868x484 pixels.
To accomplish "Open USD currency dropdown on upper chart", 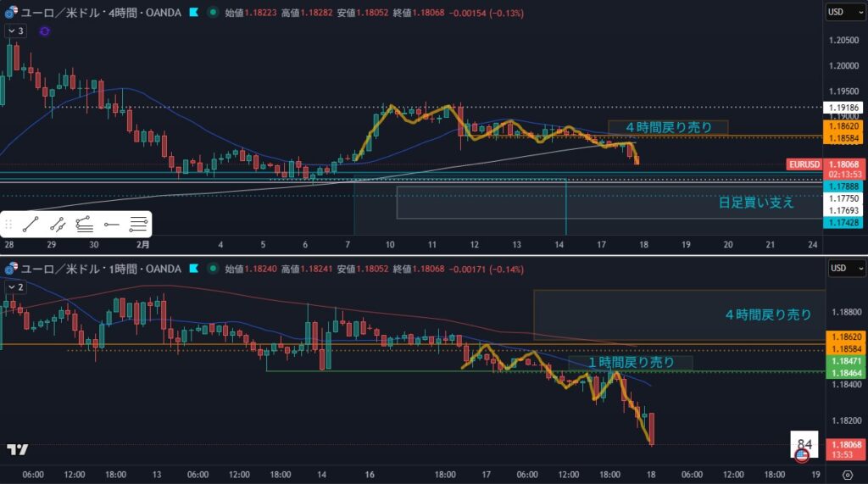I will tap(845, 13).
